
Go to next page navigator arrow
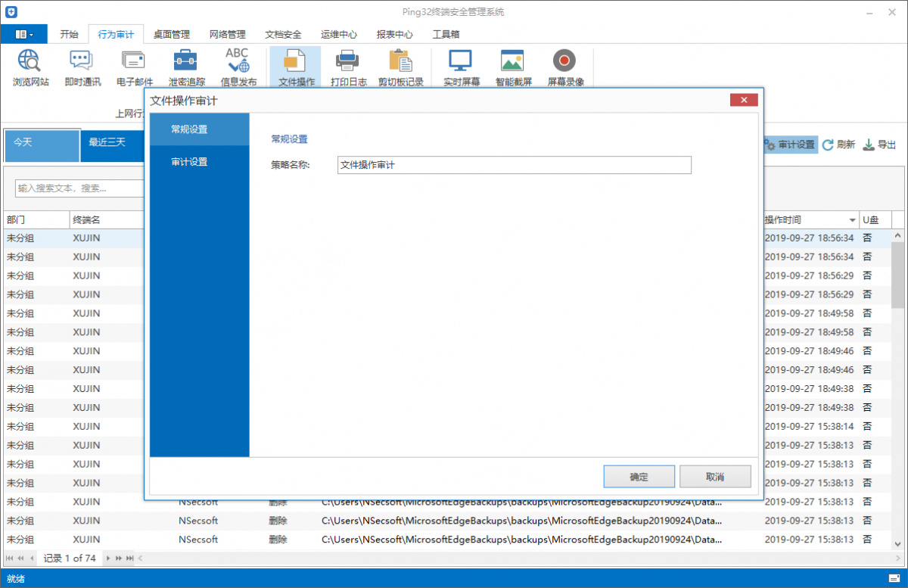click(x=119, y=558)
